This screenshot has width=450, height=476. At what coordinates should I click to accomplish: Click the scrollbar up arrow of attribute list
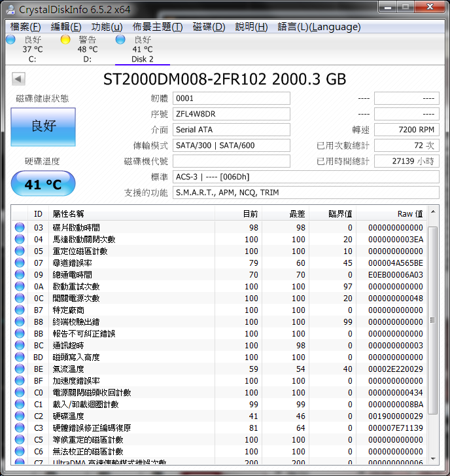(x=434, y=211)
